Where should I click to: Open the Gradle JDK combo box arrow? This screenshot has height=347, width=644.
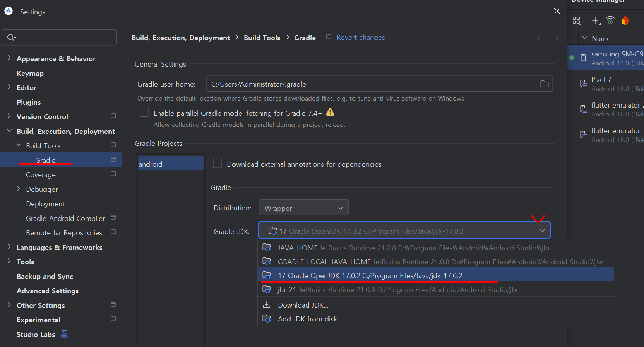click(542, 231)
